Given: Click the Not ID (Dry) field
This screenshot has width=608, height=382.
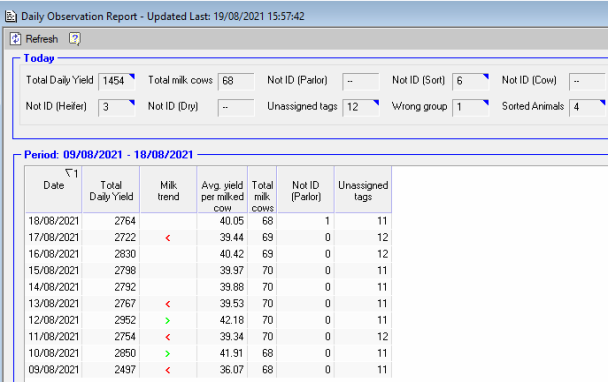Looking at the screenshot, I should (236, 107).
